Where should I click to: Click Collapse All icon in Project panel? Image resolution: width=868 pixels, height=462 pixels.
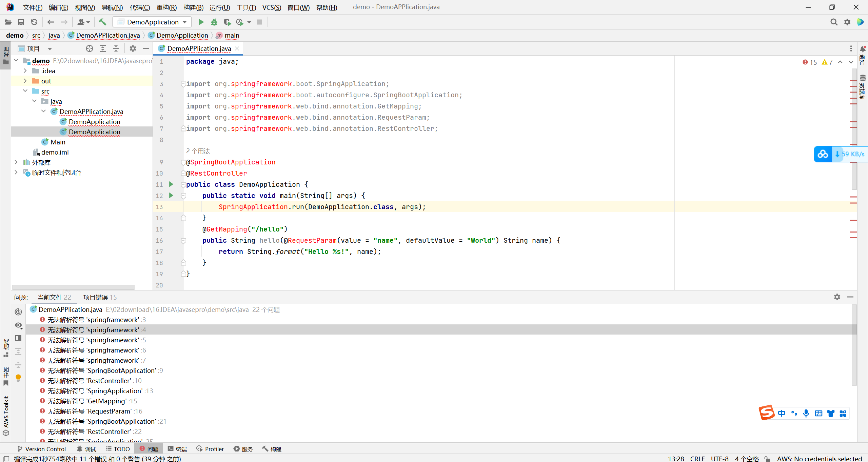(x=116, y=48)
